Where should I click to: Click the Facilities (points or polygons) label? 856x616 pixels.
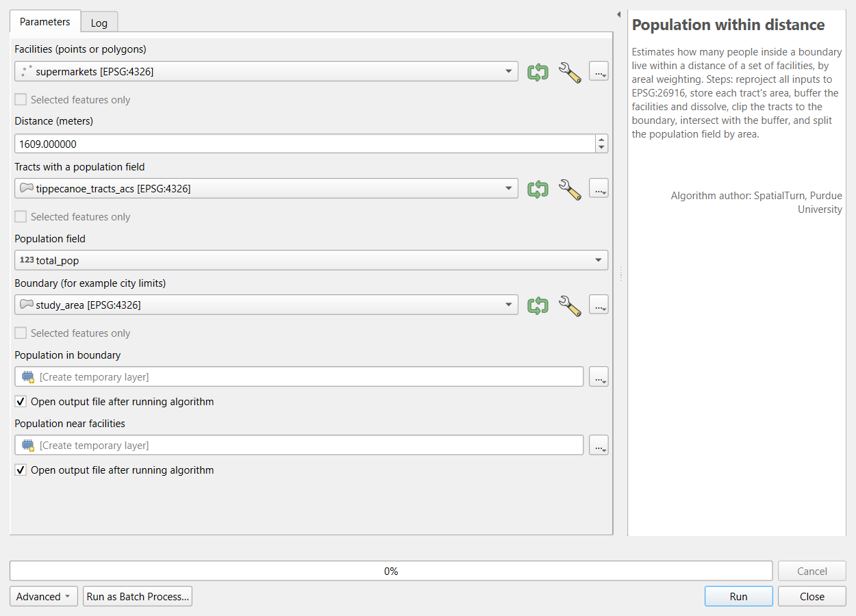[x=80, y=49]
